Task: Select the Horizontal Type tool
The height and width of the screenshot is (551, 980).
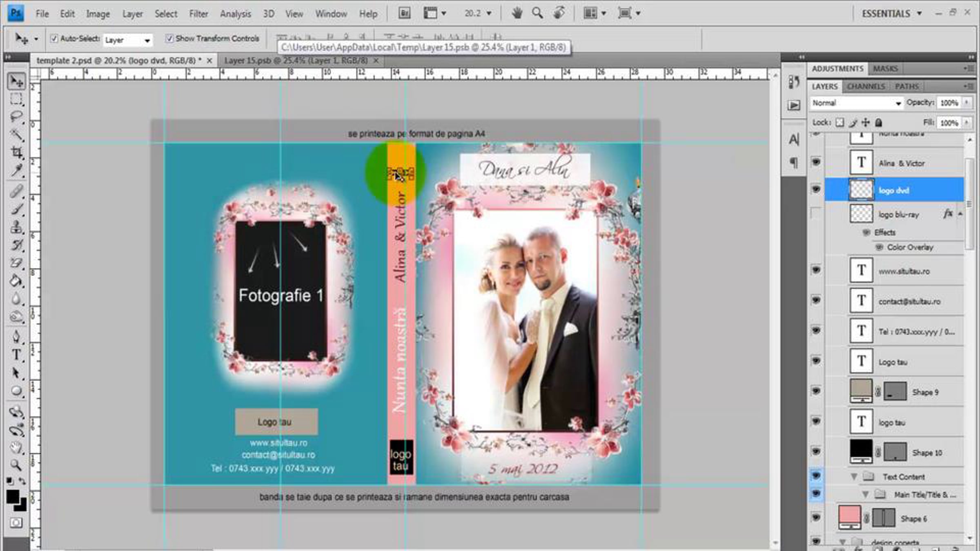Action: (16, 355)
